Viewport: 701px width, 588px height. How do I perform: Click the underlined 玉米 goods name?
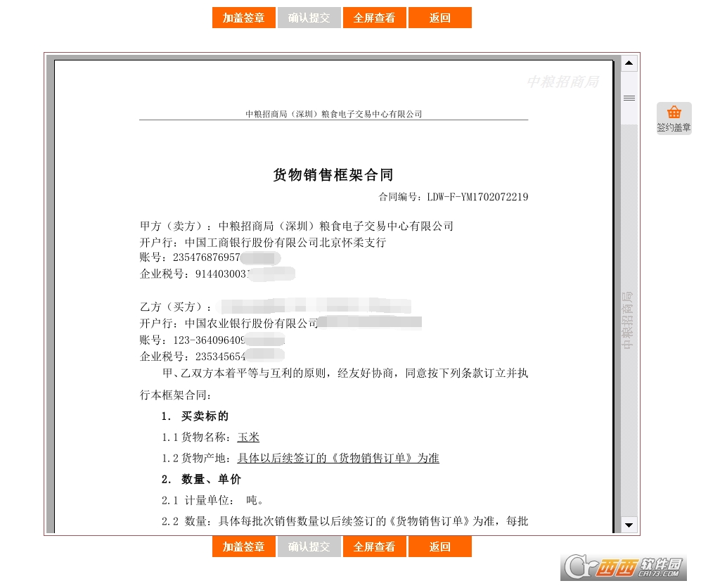pos(248,437)
